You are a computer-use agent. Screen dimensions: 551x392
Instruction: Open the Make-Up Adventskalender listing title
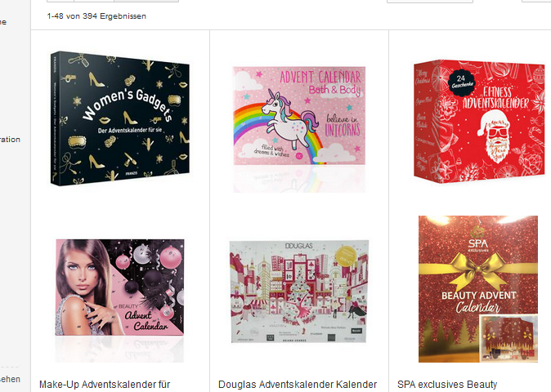pos(105,385)
